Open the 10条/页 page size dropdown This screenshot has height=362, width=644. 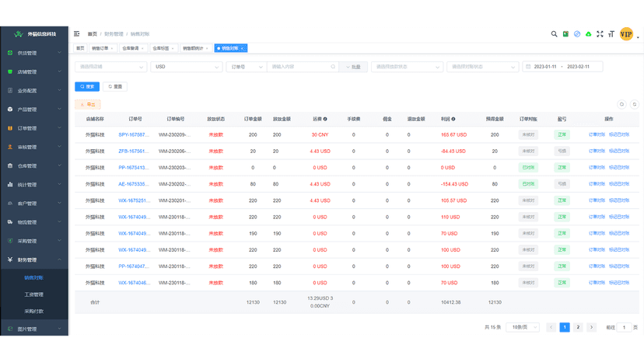[x=523, y=327]
